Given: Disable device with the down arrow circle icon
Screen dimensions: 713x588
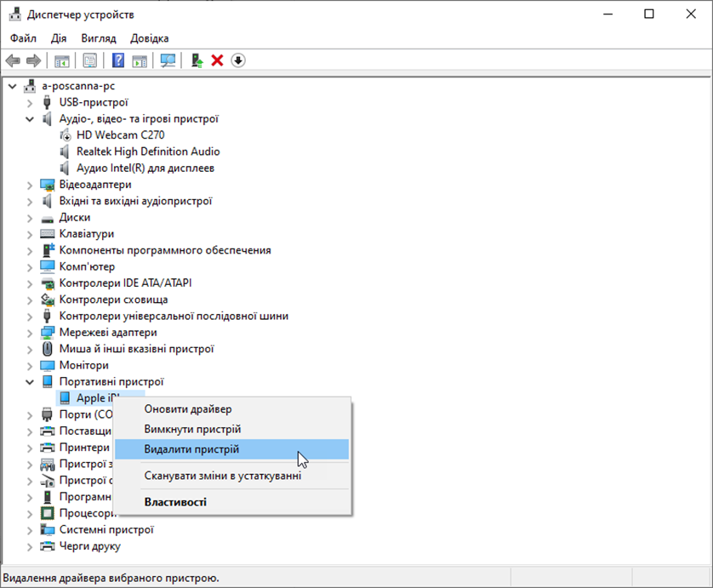Looking at the screenshot, I should 238,60.
